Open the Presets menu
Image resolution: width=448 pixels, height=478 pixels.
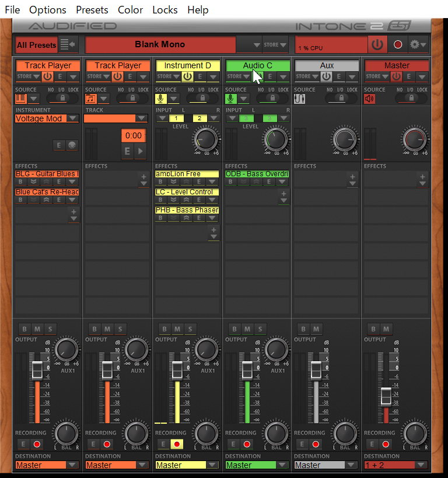[92, 10]
